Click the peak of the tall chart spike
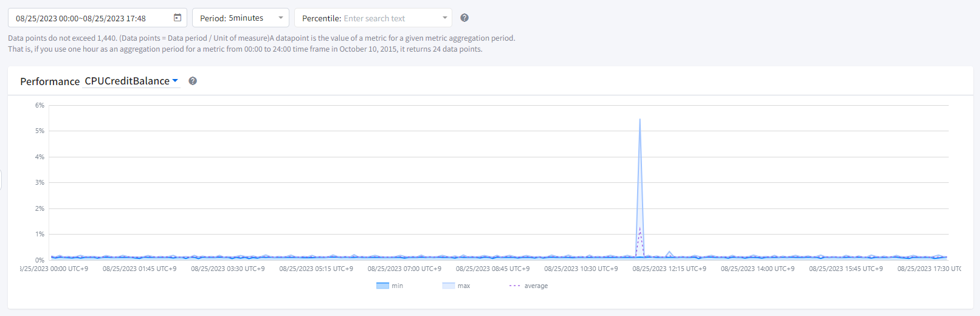Image resolution: width=980 pixels, height=316 pixels. (640, 119)
